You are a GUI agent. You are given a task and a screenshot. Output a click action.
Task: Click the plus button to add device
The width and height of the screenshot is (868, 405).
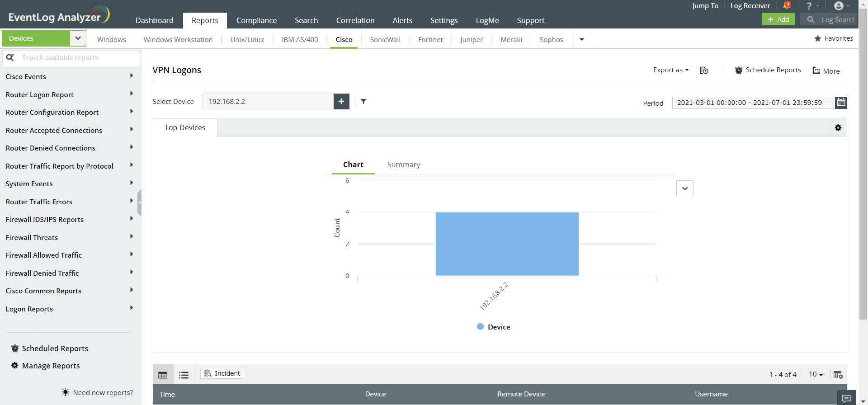(x=341, y=101)
